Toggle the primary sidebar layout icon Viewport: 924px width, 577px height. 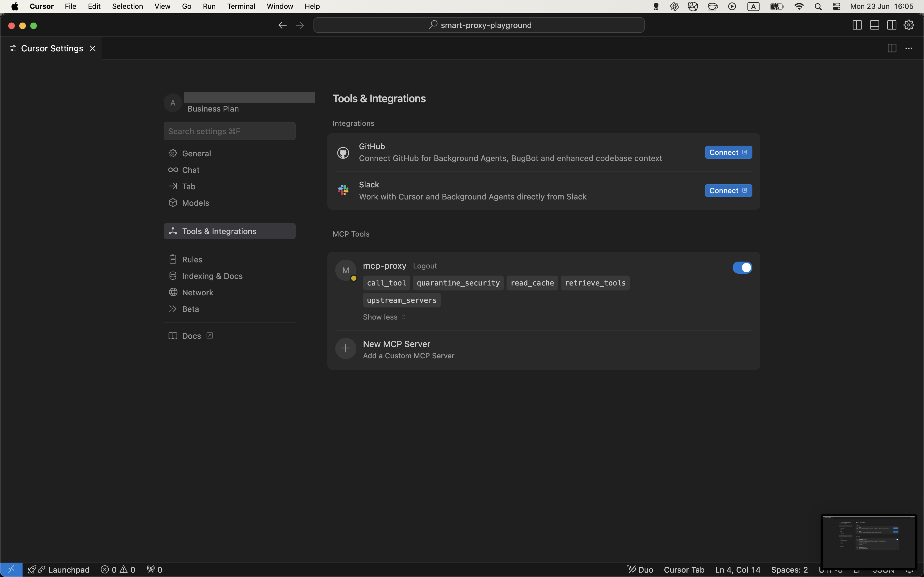click(x=857, y=25)
